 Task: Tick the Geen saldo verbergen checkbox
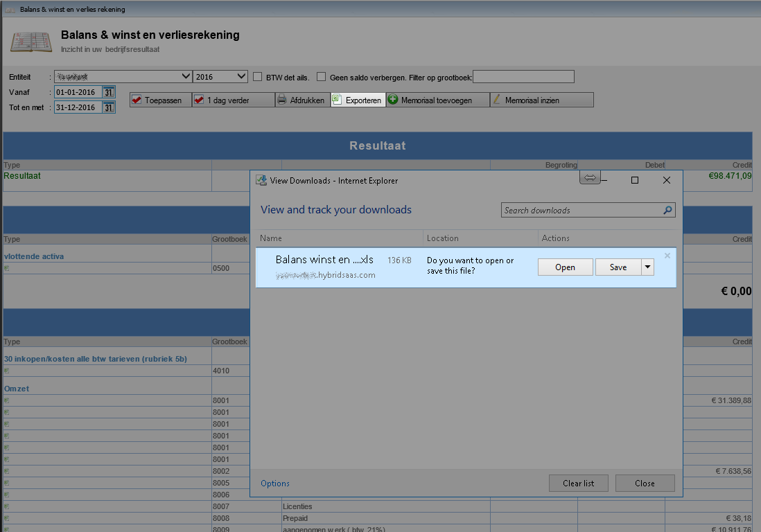coord(321,77)
